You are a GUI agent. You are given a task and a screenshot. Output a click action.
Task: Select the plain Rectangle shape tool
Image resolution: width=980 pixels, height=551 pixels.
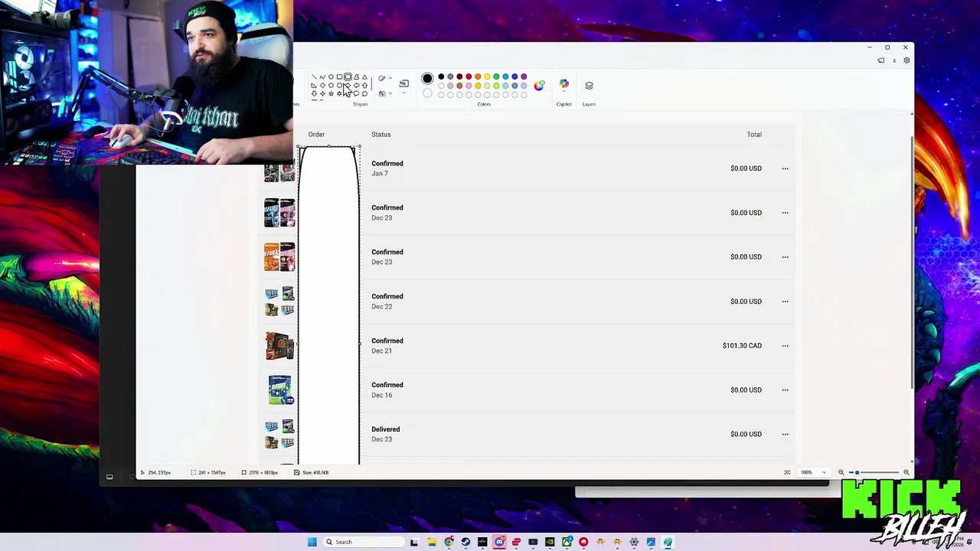[339, 77]
